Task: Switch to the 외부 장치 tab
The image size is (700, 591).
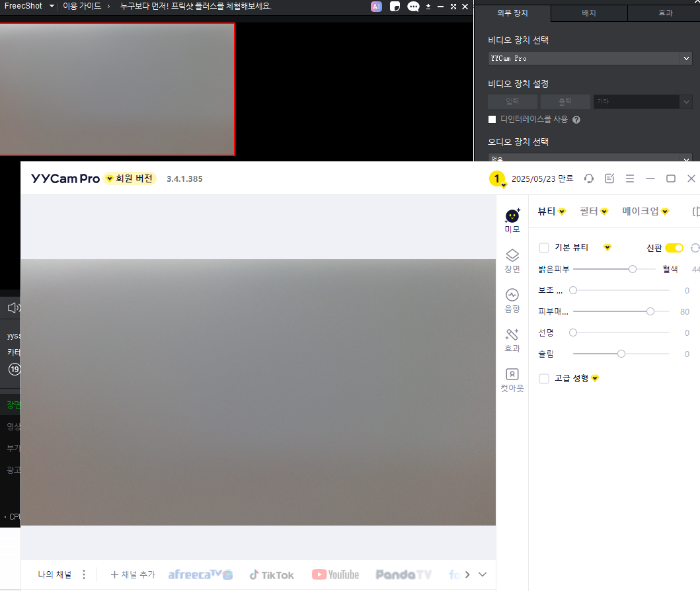Action: pyautogui.click(x=512, y=13)
